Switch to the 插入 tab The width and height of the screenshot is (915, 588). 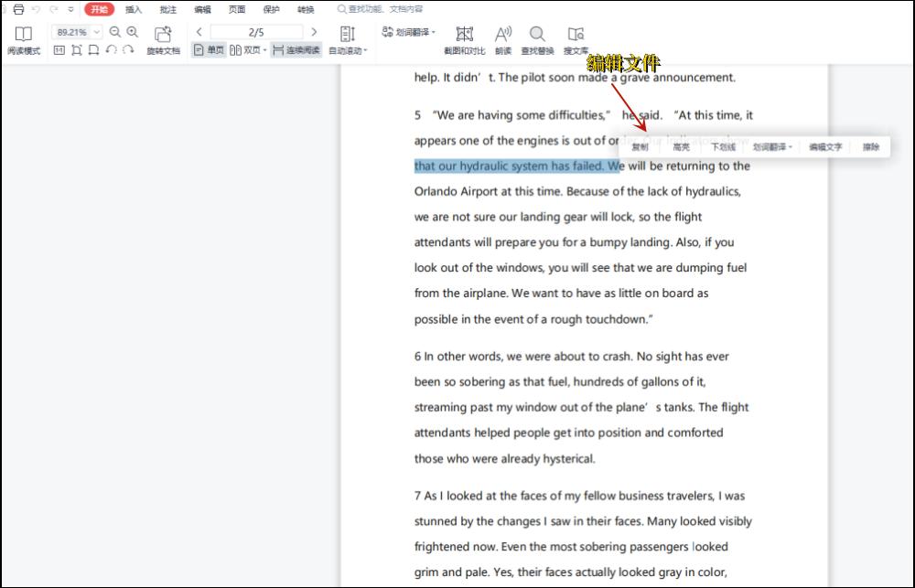[x=134, y=9]
